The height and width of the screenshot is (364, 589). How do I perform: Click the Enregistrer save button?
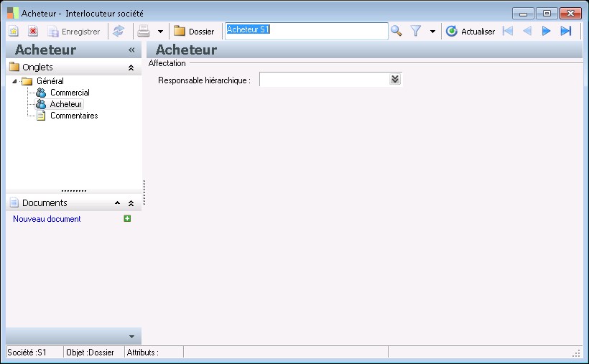pyautogui.click(x=74, y=32)
